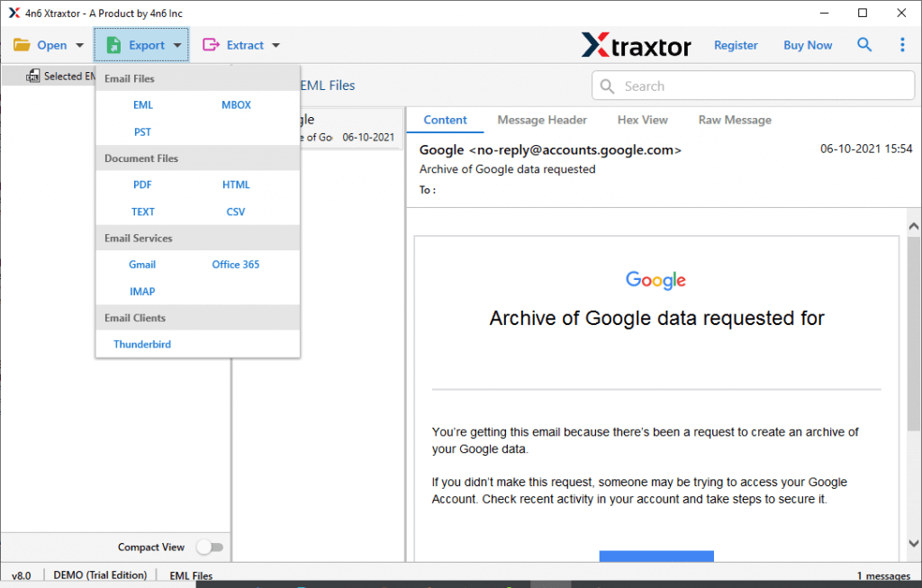
Task: Click the DEMO (Trial Edition) status text
Action: click(100, 575)
